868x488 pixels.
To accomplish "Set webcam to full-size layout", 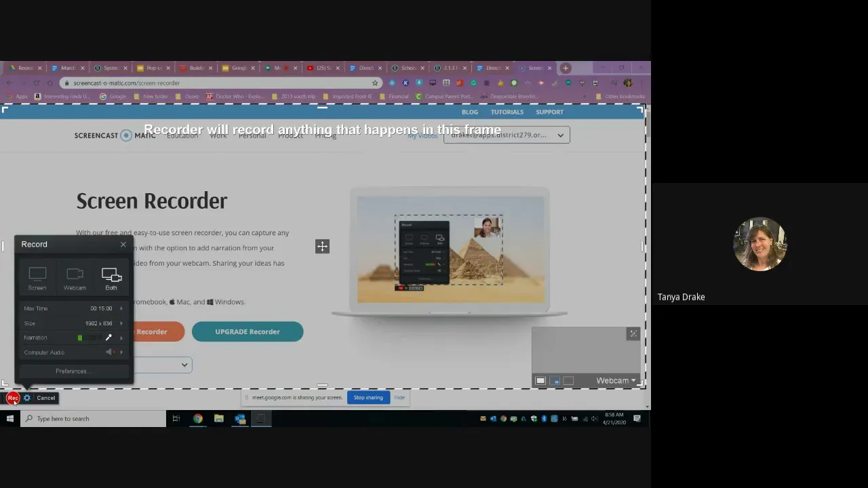I will (540, 381).
